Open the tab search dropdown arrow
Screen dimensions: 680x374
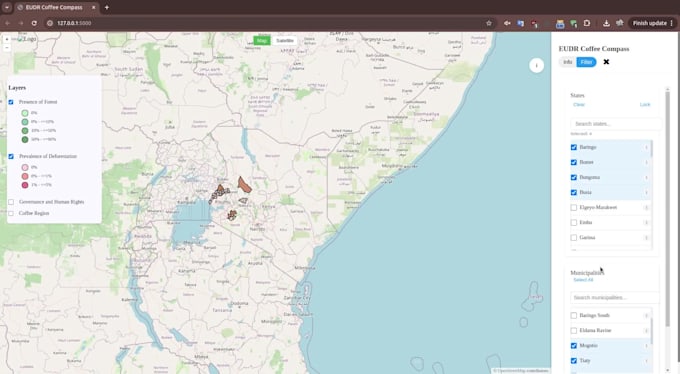[x=7, y=7]
